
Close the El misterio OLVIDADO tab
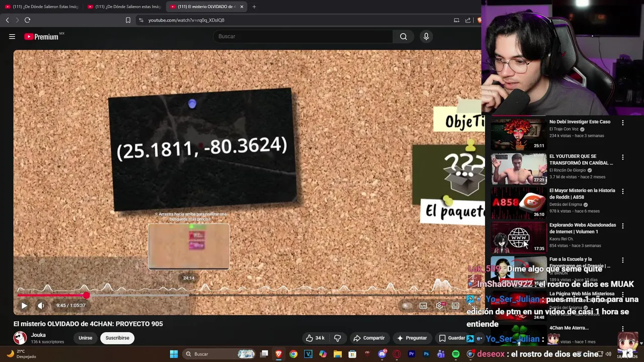(242, 7)
